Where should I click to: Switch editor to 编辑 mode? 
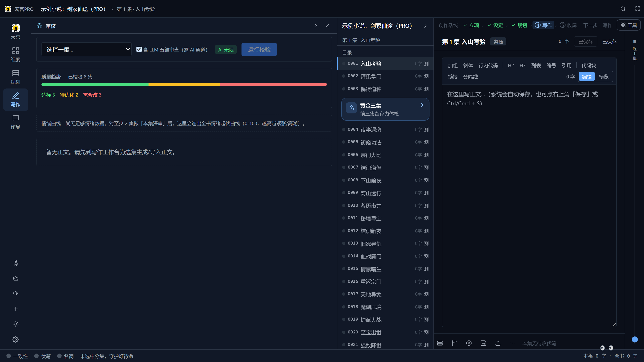586,77
